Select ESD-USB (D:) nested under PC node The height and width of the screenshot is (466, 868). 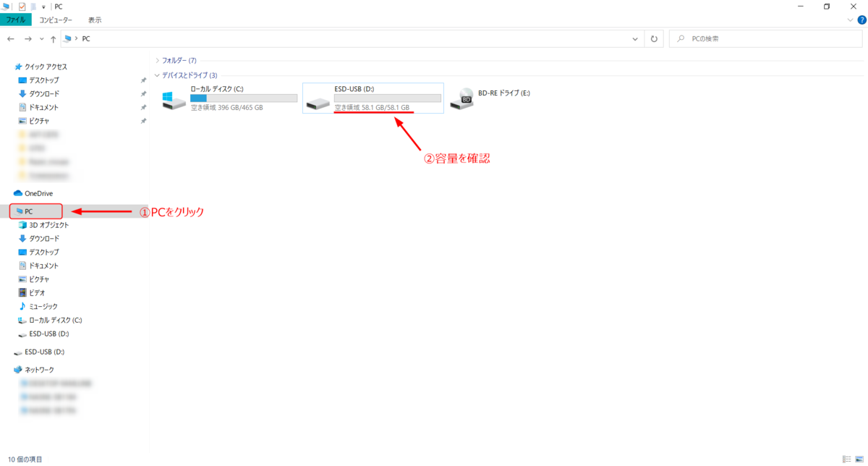coord(44,334)
